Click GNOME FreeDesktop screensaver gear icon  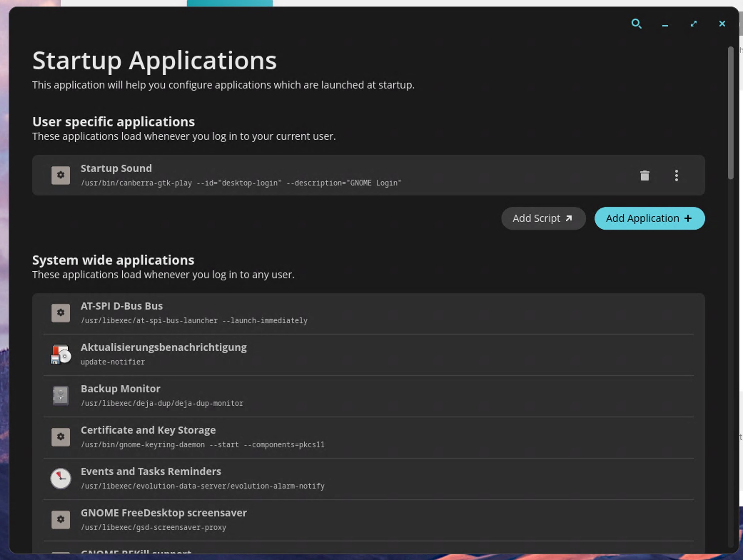61,520
